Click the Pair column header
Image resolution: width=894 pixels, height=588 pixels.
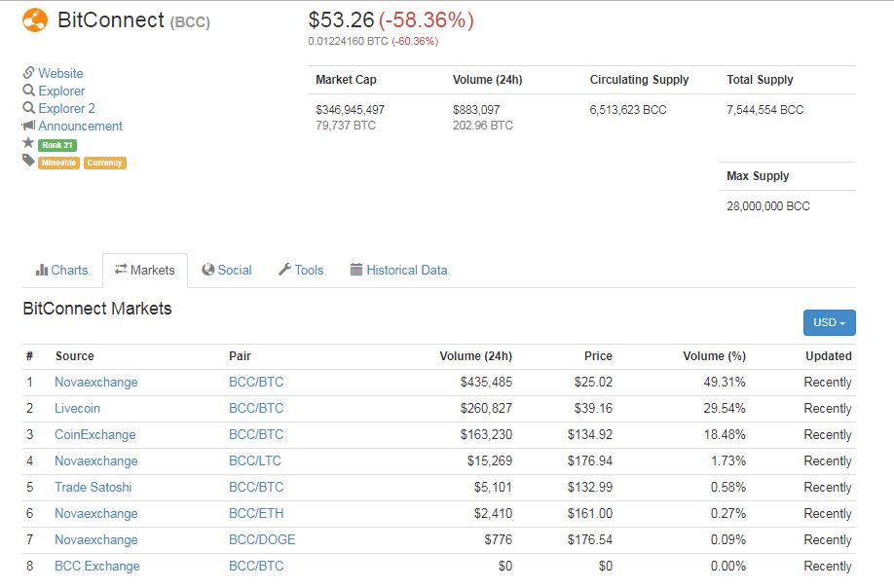[240, 355]
